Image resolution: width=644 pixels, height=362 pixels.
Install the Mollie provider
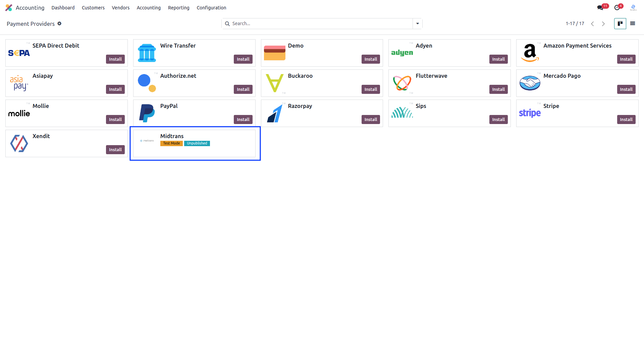115,119
